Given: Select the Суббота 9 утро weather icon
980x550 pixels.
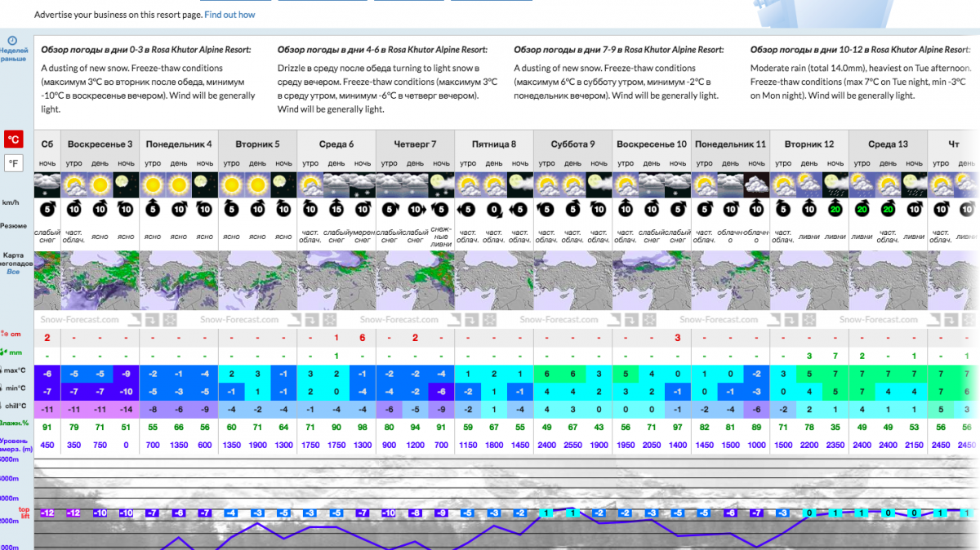Looking at the screenshot, I should pos(546,183).
